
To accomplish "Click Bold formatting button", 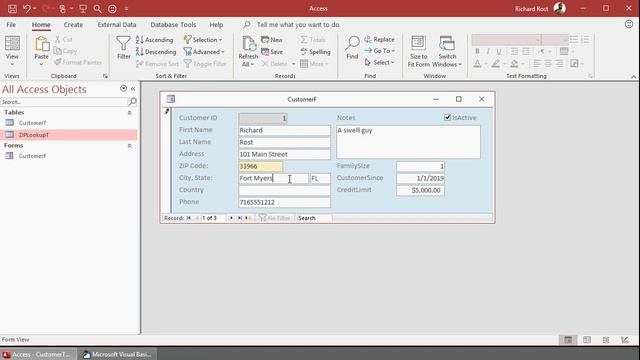I will (x=477, y=51).
